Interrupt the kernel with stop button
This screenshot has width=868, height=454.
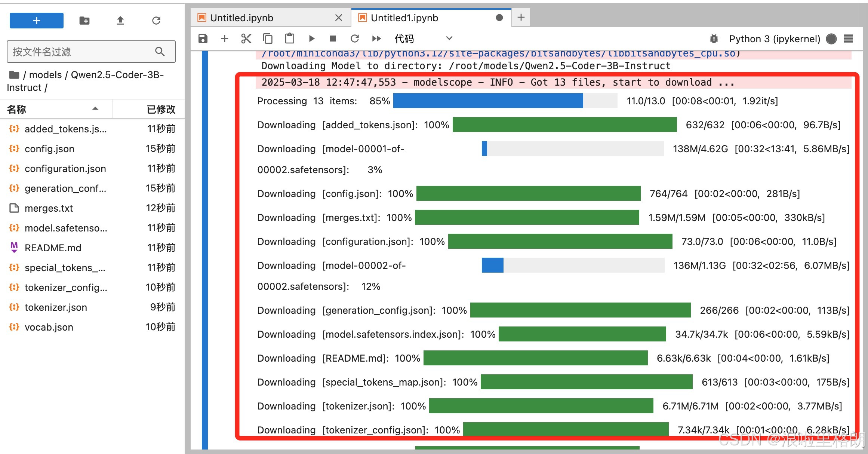pyautogui.click(x=333, y=39)
